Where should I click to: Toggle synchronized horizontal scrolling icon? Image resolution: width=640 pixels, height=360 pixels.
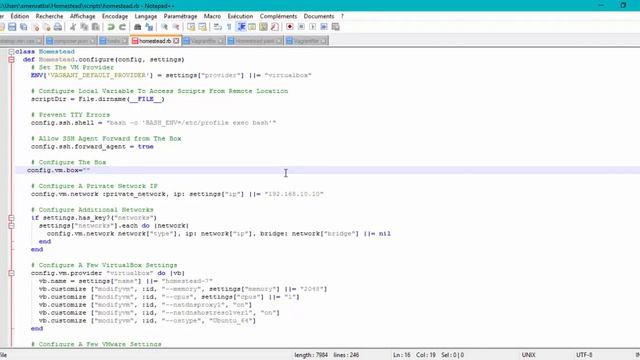pyautogui.click(x=202, y=27)
